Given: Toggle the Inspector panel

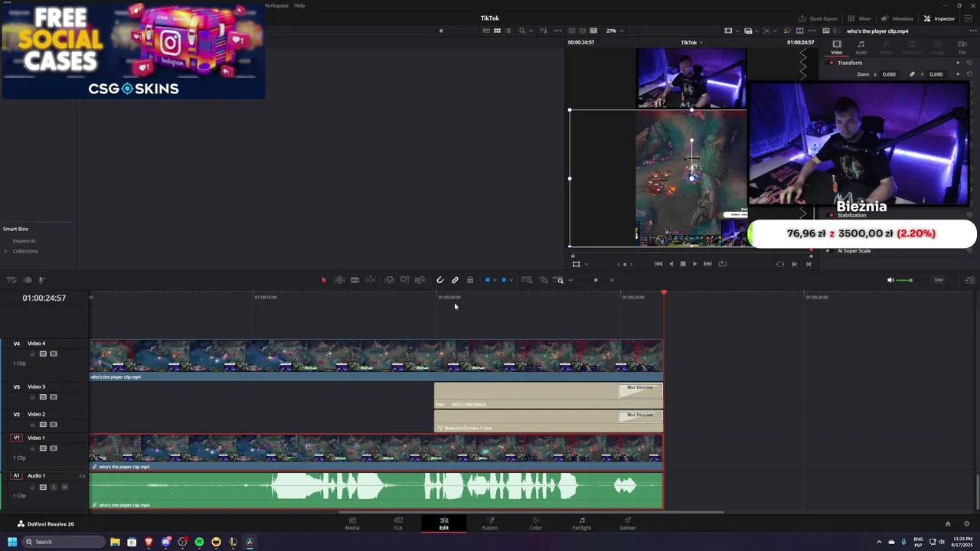Looking at the screenshot, I should (939, 18).
